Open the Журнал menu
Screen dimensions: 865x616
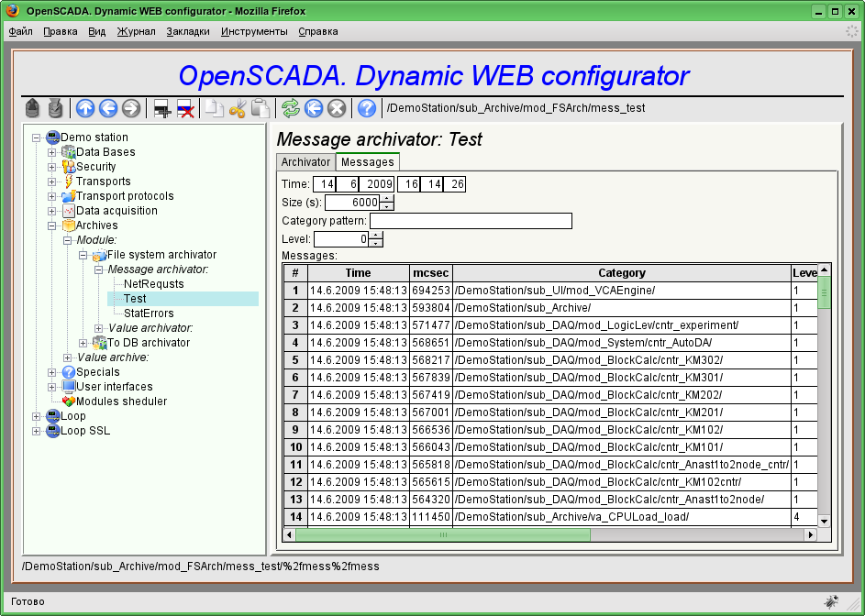(x=136, y=31)
